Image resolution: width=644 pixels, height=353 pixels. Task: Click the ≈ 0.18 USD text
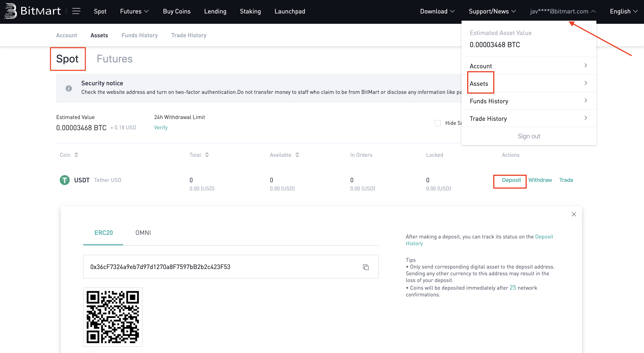pyautogui.click(x=123, y=127)
